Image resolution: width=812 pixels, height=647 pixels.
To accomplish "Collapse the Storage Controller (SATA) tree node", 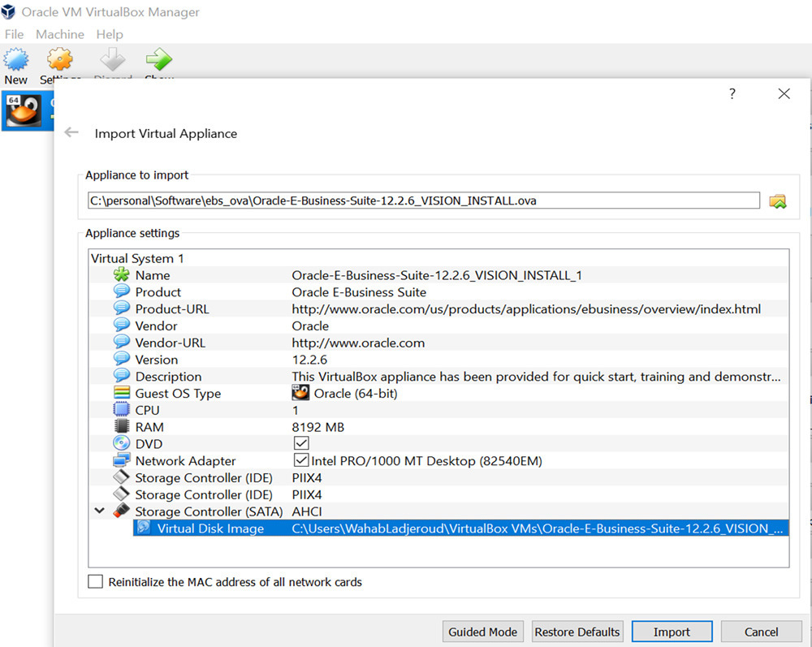I will click(x=100, y=511).
